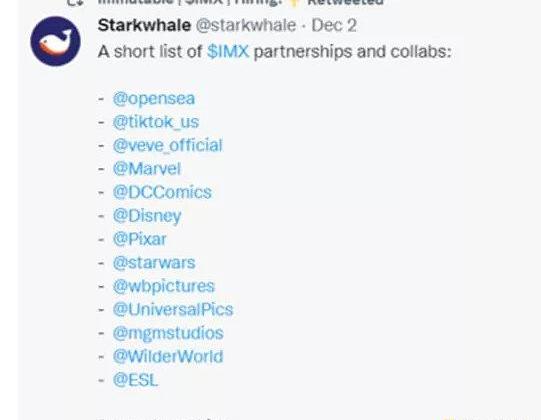Open the @opensea mention

154,99
